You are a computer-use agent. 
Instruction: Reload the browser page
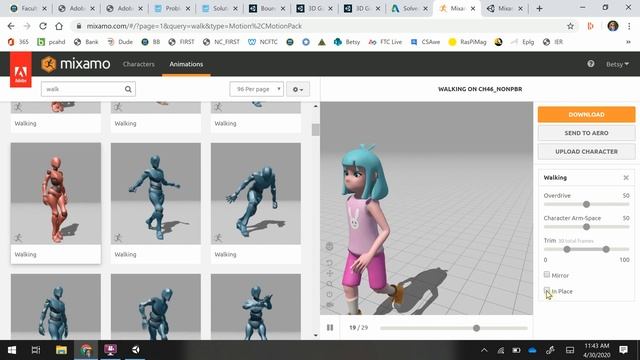tap(43, 26)
